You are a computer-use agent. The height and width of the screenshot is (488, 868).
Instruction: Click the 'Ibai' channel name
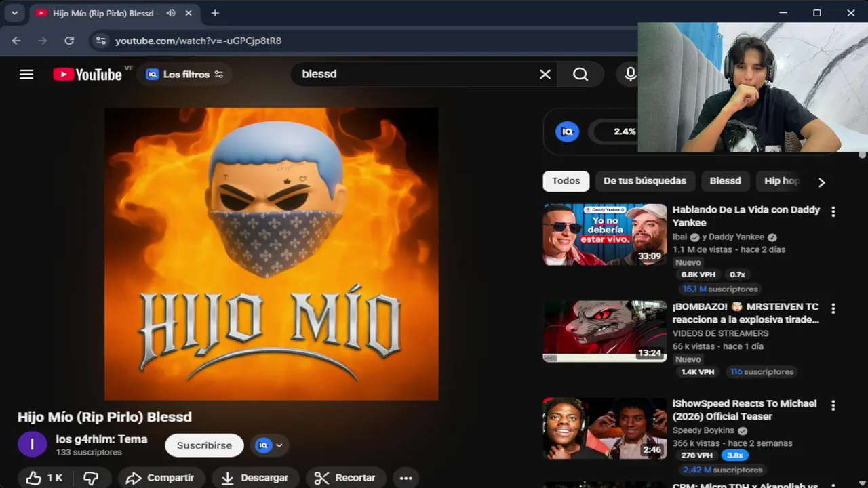click(x=679, y=237)
